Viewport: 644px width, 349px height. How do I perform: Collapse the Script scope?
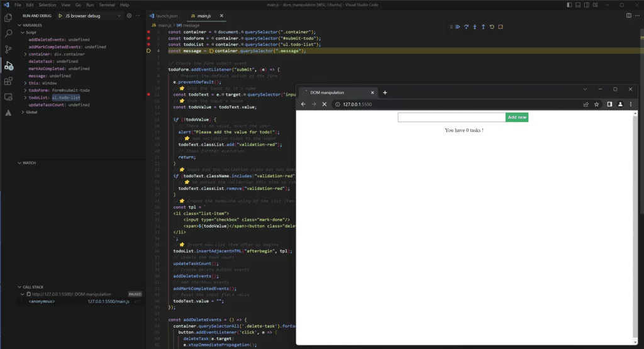coord(23,33)
